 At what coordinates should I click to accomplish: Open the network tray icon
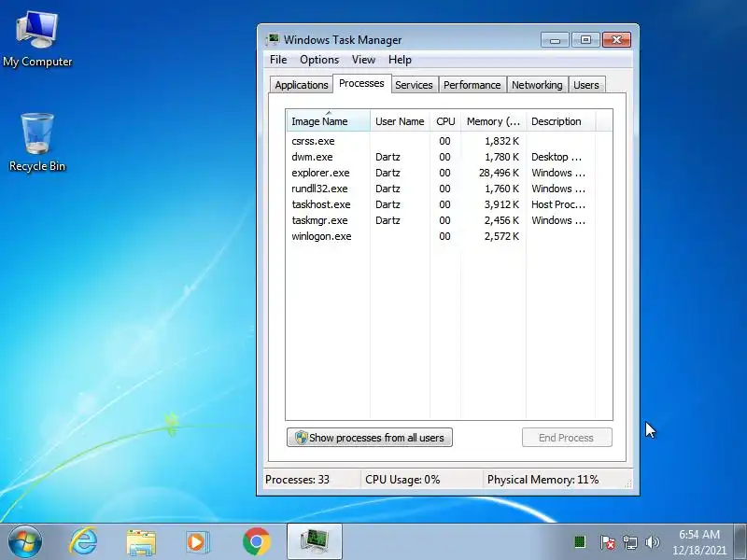click(629, 542)
